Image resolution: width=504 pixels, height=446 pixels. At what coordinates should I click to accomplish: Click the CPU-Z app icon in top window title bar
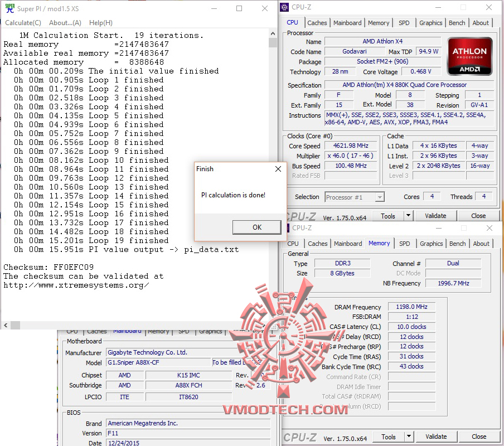284,7
